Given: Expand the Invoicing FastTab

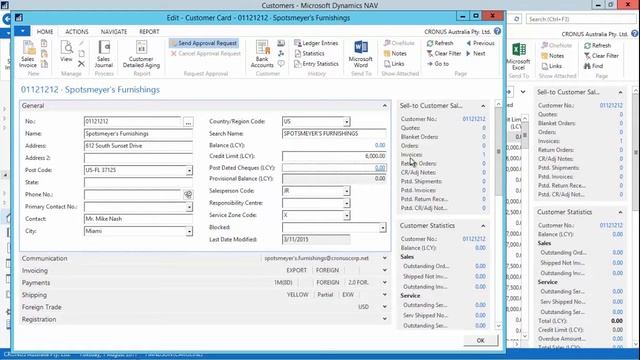Looking at the screenshot, I should tap(384, 270).
